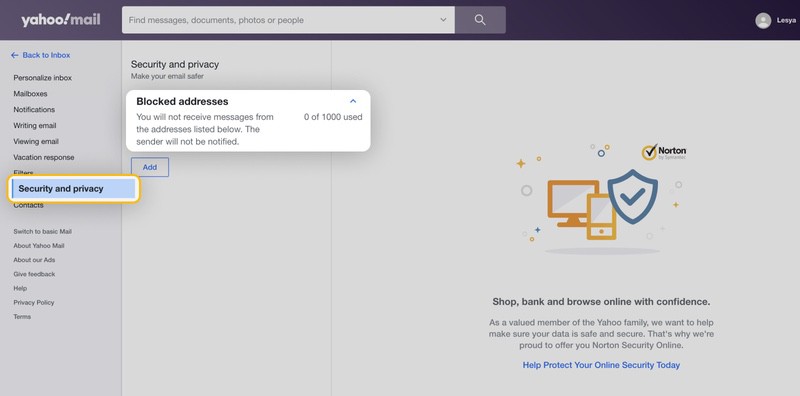Click Help Protect Your Online Security Today
This screenshot has height=396, width=800.
pos(601,365)
